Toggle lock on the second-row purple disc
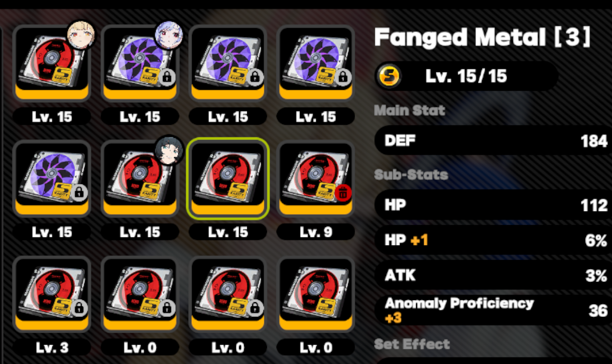Screen dimensions: 612x364 pos(79,193)
